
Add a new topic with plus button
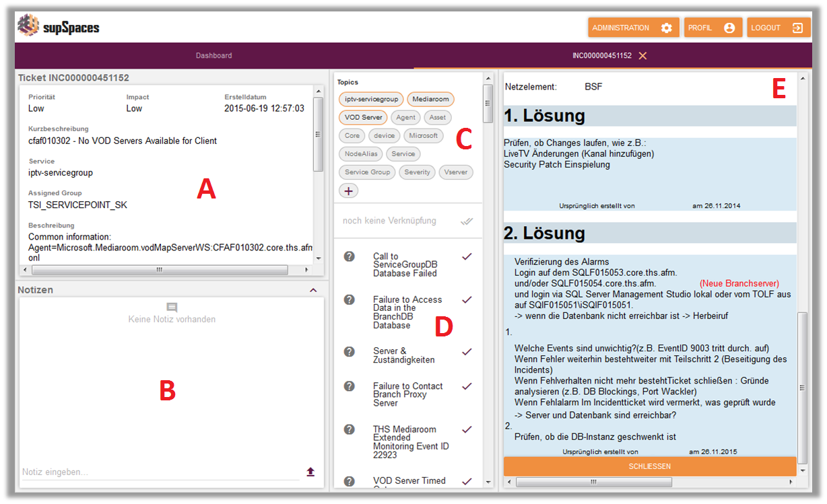[x=348, y=190]
